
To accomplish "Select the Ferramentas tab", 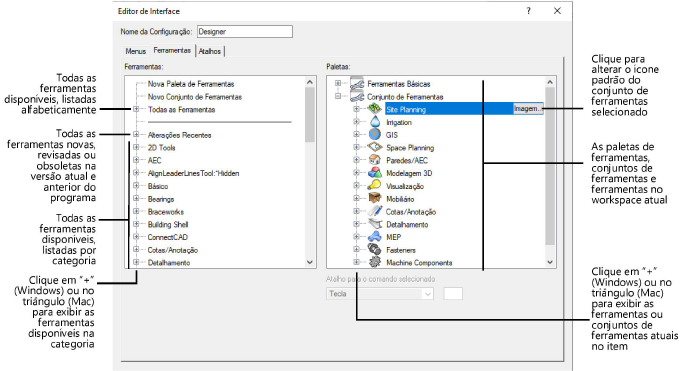I will pyautogui.click(x=172, y=50).
